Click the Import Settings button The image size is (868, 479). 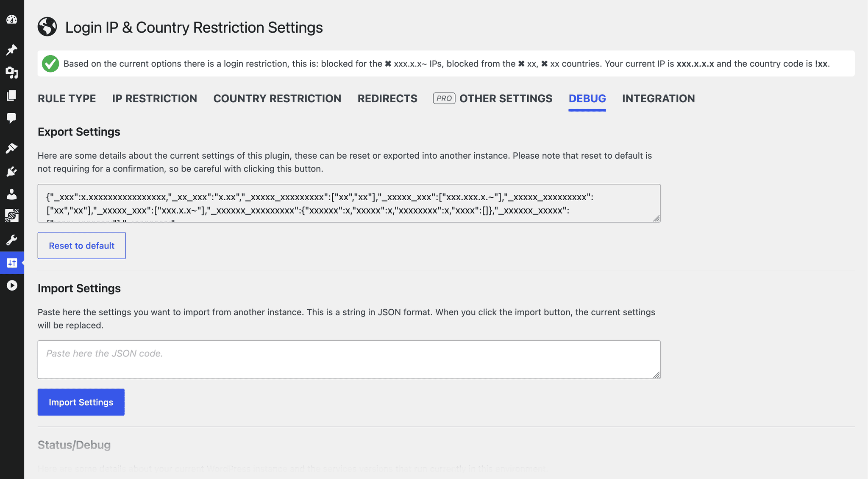pos(81,402)
